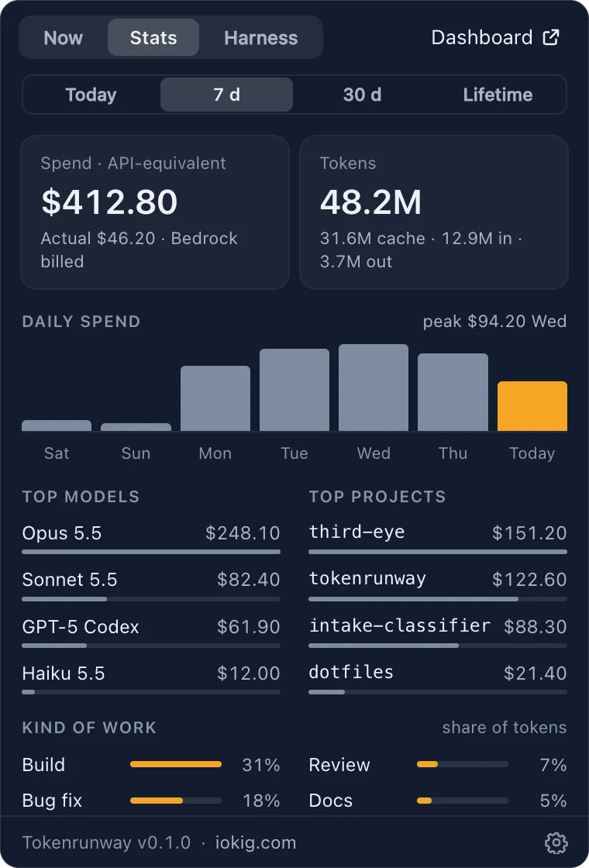Click the Build share bar
Screen dimensions: 589x868
click(x=176, y=764)
